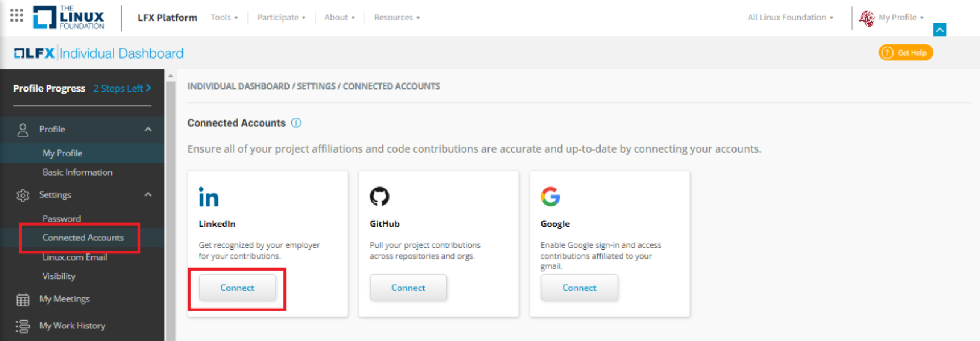Image resolution: width=980 pixels, height=341 pixels.
Task: Click the Connected Accounts info icon
Action: (x=296, y=123)
